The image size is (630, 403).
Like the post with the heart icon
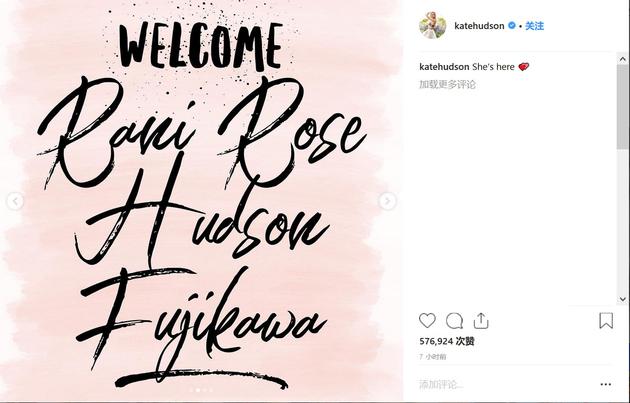[427, 321]
